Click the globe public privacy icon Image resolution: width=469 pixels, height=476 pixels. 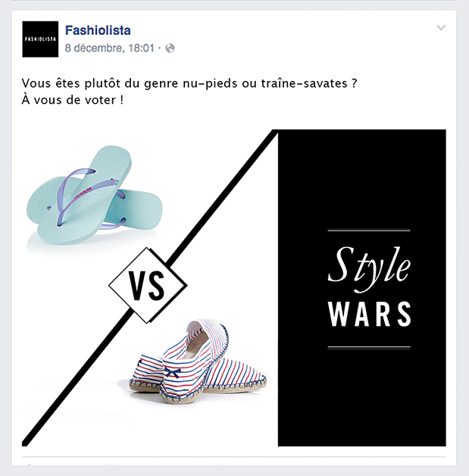point(170,48)
